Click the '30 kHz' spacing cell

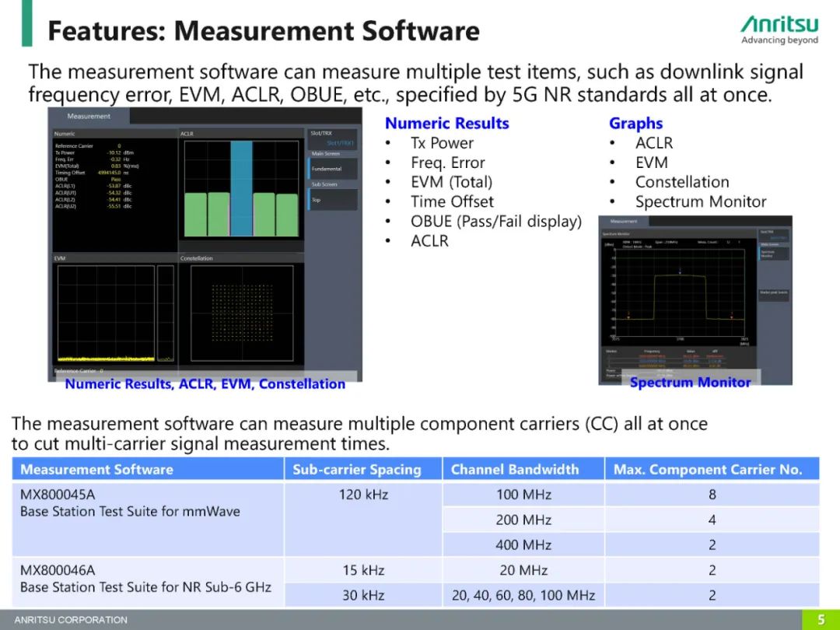(x=363, y=595)
